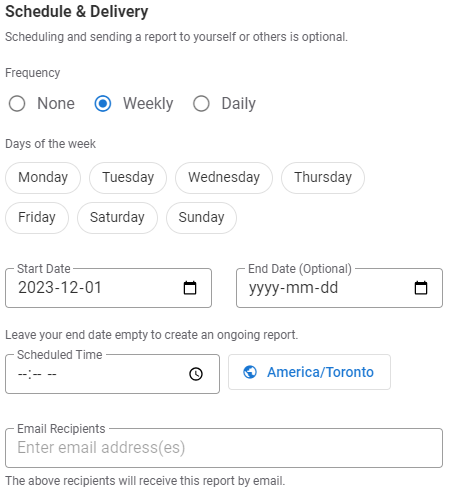Click the clock icon in Scheduled Time
This screenshot has width=449, height=494.
pyautogui.click(x=196, y=374)
